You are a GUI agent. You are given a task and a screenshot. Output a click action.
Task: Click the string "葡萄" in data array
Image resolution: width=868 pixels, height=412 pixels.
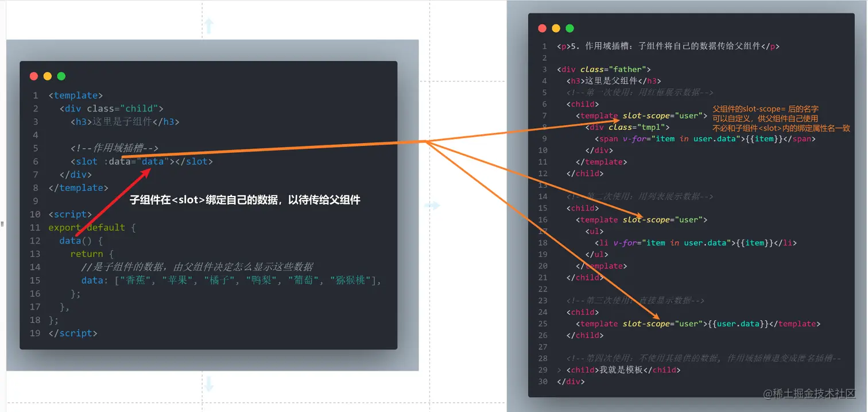click(304, 280)
